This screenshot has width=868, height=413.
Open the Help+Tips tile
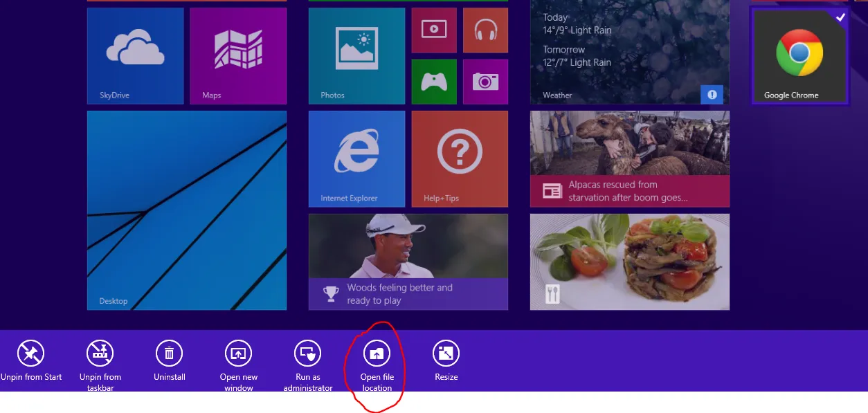tap(460, 158)
